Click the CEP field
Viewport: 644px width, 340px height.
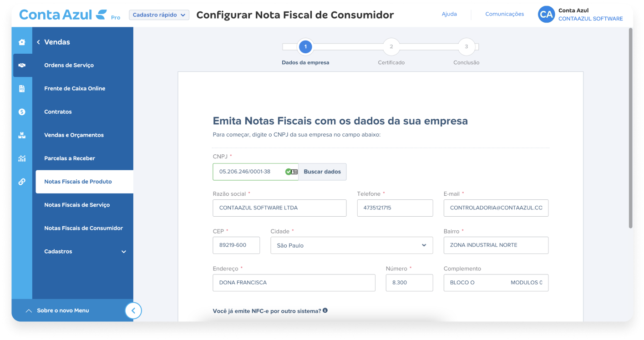coord(236,245)
